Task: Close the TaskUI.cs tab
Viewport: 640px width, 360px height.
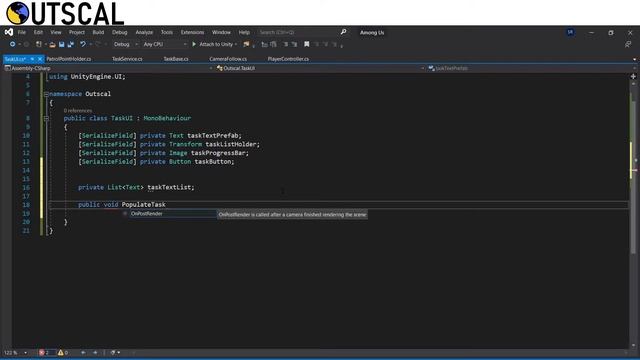Action: pos(40,59)
